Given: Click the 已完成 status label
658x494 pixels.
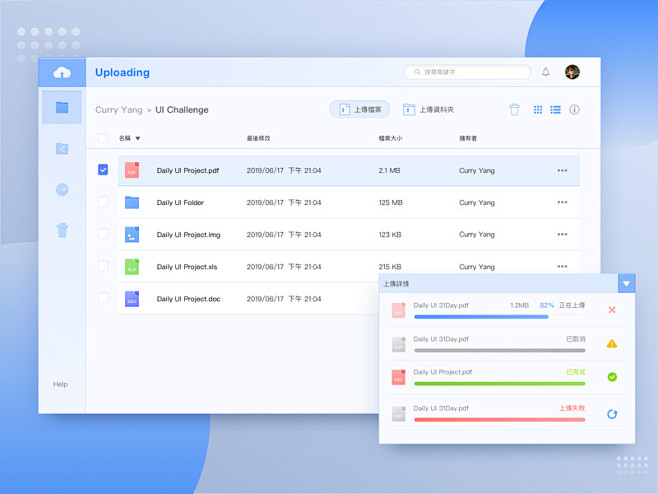Looking at the screenshot, I should (575, 372).
